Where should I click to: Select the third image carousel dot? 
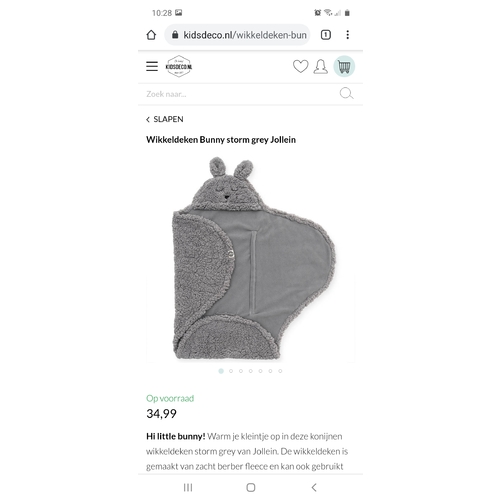(x=241, y=371)
